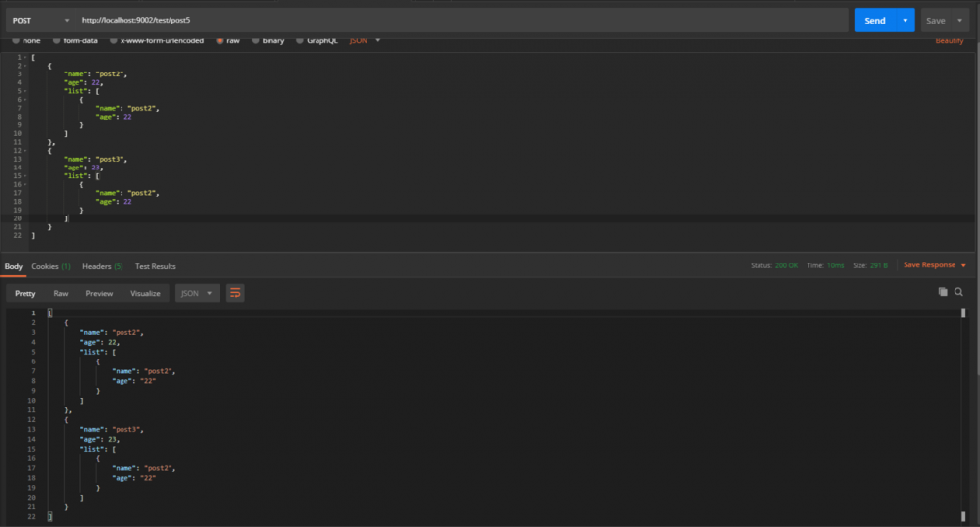This screenshot has width=980, height=527.
Task: Switch to the Headers response tab
Action: pos(103,266)
